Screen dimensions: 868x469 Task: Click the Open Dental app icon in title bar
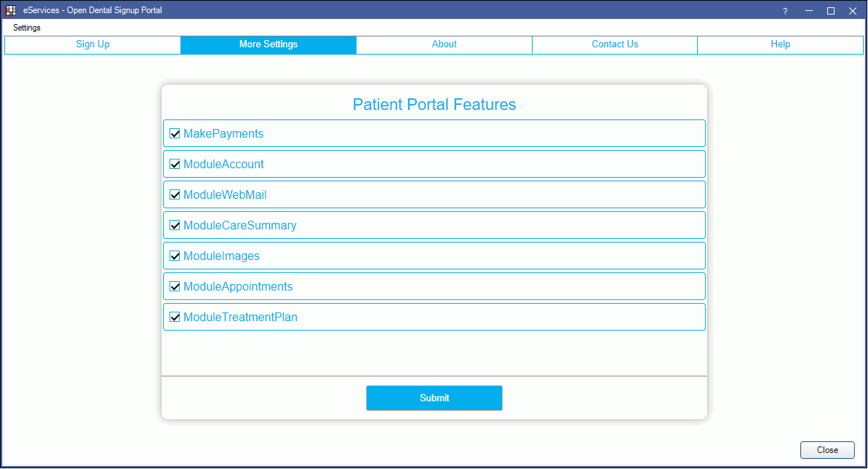pyautogui.click(x=10, y=10)
